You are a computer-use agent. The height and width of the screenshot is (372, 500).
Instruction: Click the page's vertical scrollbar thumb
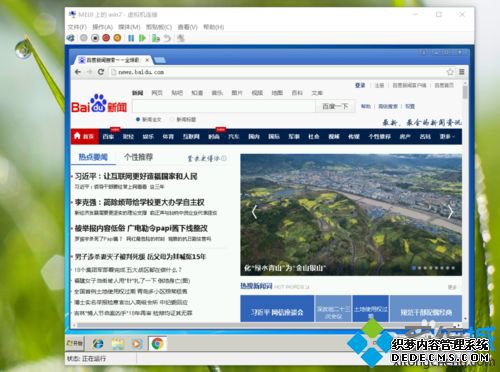pyautogui.click(x=465, y=92)
